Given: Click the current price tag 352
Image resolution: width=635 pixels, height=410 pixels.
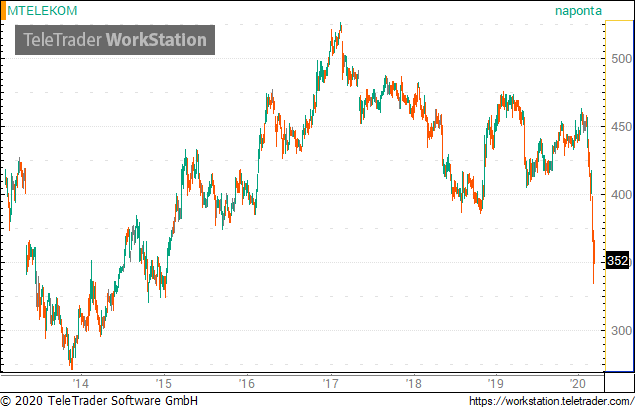Looking at the screenshot, I should pos(618,261).
